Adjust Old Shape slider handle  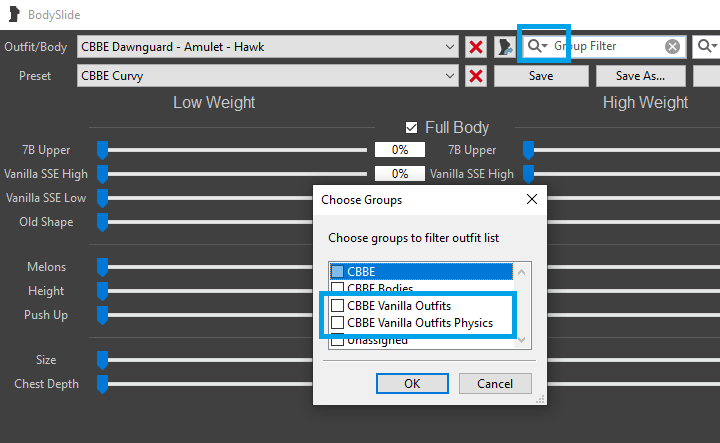click(102, 222)
